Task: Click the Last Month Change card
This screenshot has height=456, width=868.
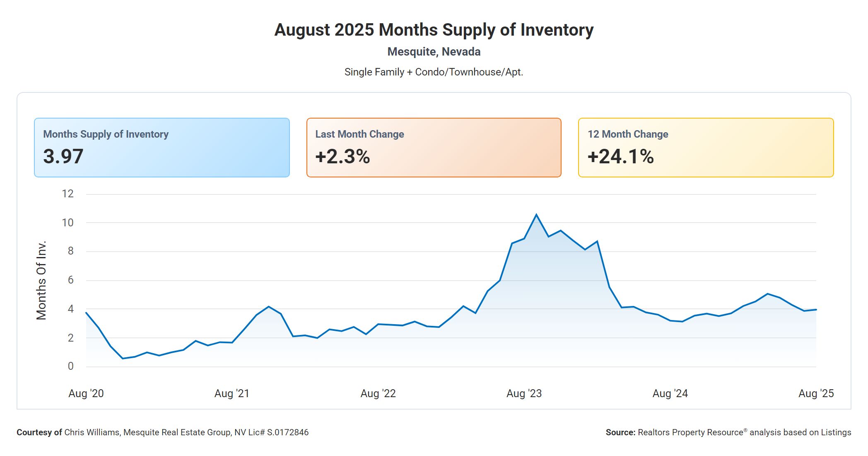Action: [x=434, y=147]
